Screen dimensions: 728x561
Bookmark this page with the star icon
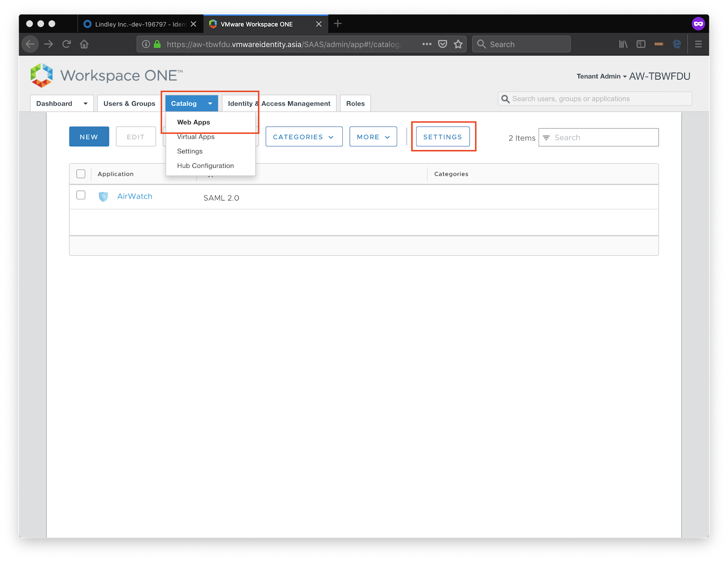pyautogui.click(x=458, y=44)
